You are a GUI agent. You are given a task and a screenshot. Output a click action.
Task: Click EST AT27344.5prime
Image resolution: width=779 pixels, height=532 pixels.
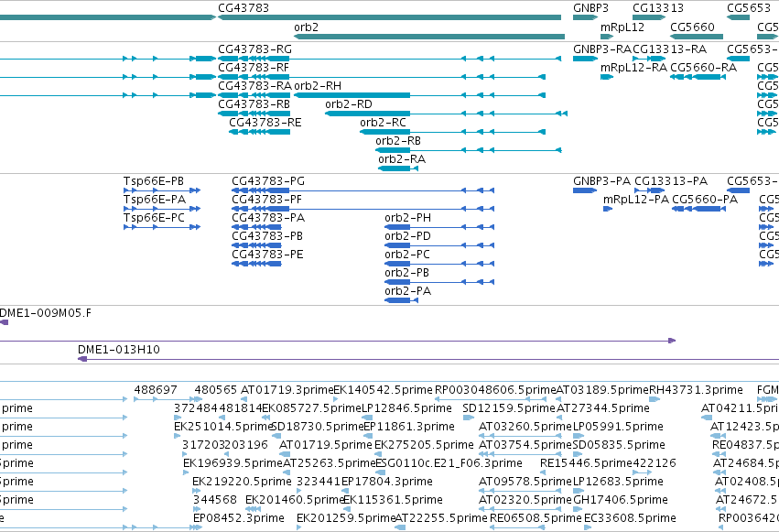tap(603, 408)
